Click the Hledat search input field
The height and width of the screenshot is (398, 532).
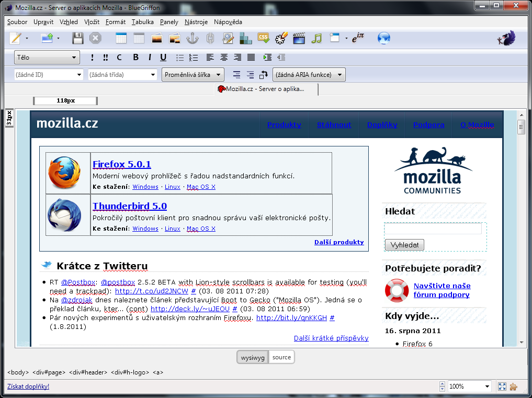tap(433, 229)
